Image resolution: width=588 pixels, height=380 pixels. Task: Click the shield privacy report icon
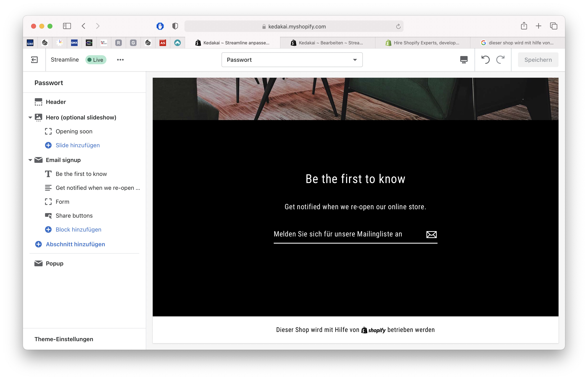(x=175, y=26)
